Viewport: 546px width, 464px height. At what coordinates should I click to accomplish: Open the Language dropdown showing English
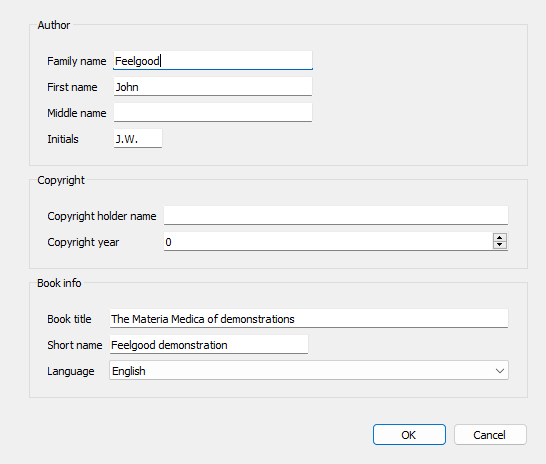click(x=309, y=370)
